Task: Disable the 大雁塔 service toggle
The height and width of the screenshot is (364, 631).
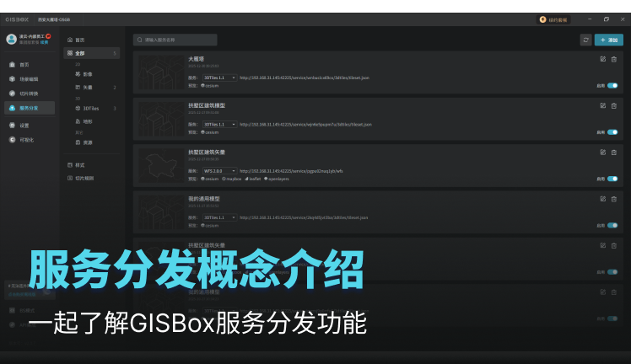Action: [x=612, y=85]
